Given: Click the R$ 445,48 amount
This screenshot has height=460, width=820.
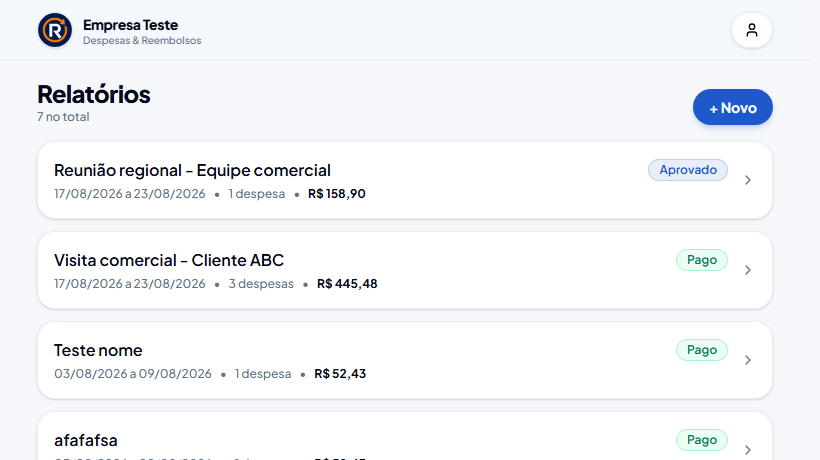Looking at the screenshot, I should click(x=347, y=284).
